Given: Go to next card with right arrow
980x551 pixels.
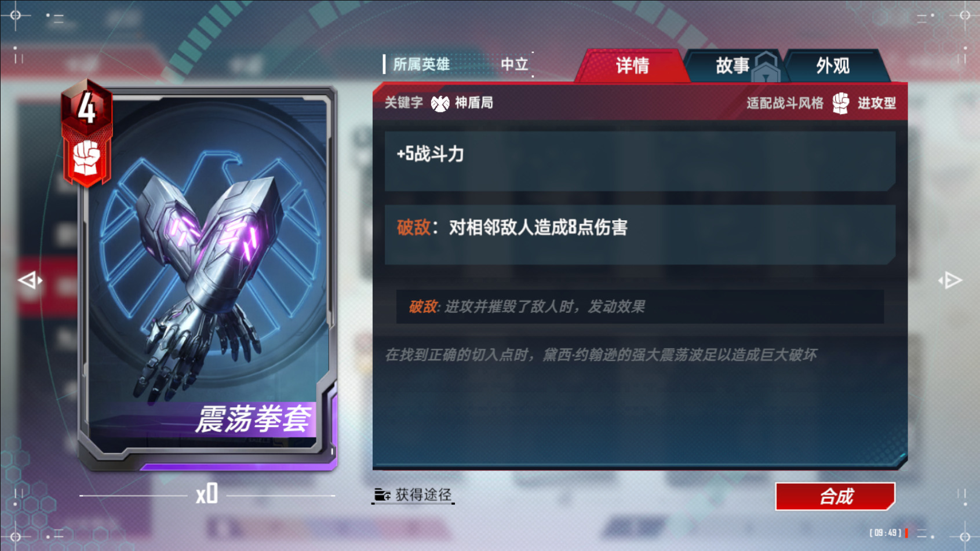Looking at the screenshot, I should (x=950, y=281).
